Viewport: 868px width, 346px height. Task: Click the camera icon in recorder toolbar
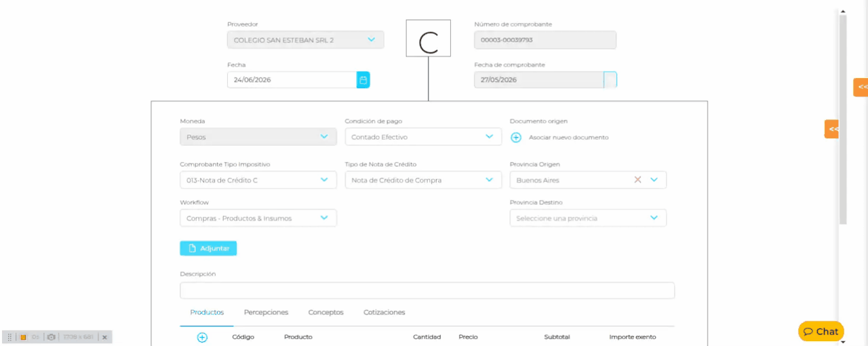51,337
